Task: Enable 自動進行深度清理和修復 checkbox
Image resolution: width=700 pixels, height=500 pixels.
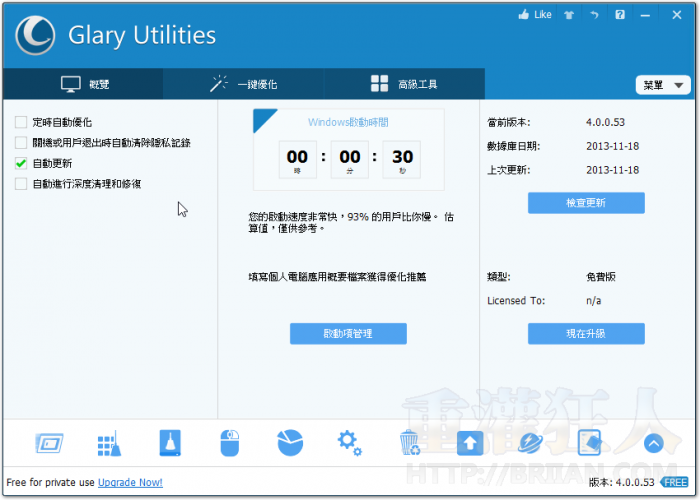Action: point(21,183)
